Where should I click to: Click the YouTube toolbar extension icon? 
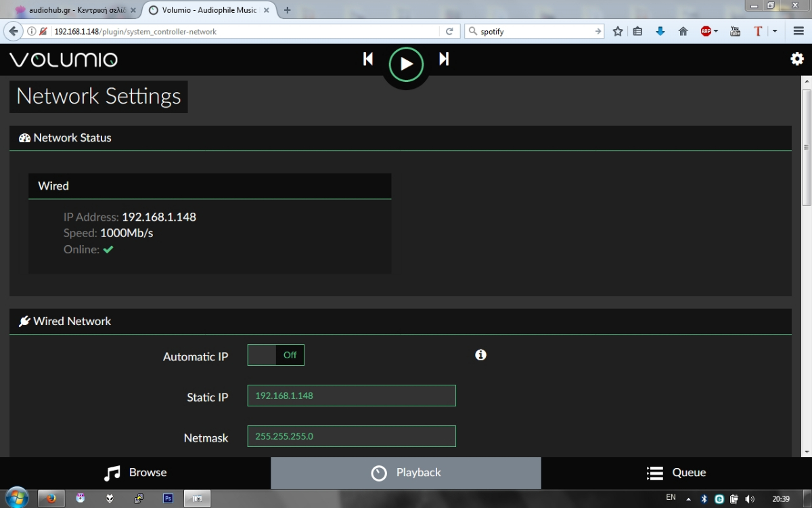(735, 31)
